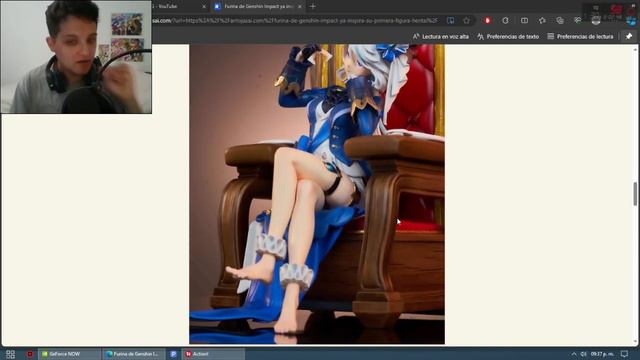Click the browser address bar URL
Viewport: 640px width, 360px height.
pos(296,20)
